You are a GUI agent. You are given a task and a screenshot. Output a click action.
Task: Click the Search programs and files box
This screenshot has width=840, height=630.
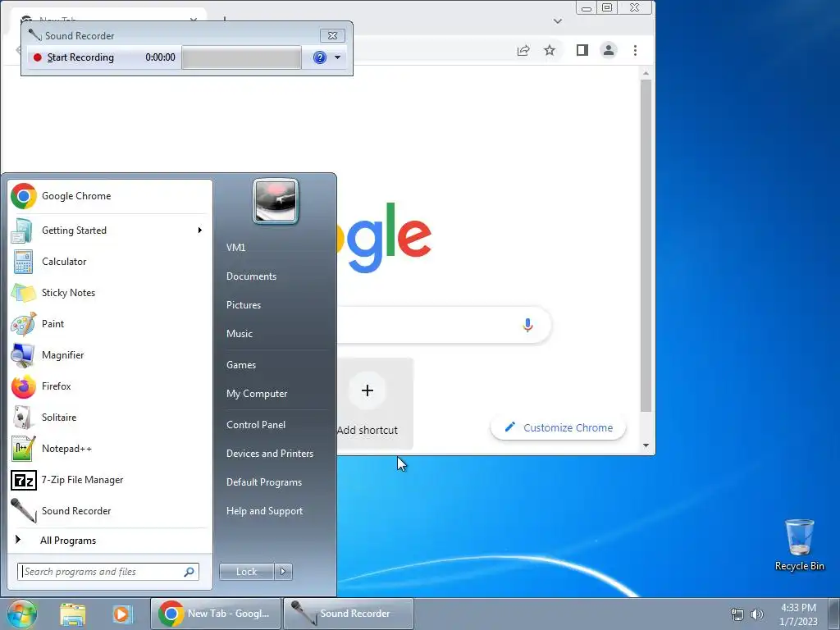tap(107, 572)
